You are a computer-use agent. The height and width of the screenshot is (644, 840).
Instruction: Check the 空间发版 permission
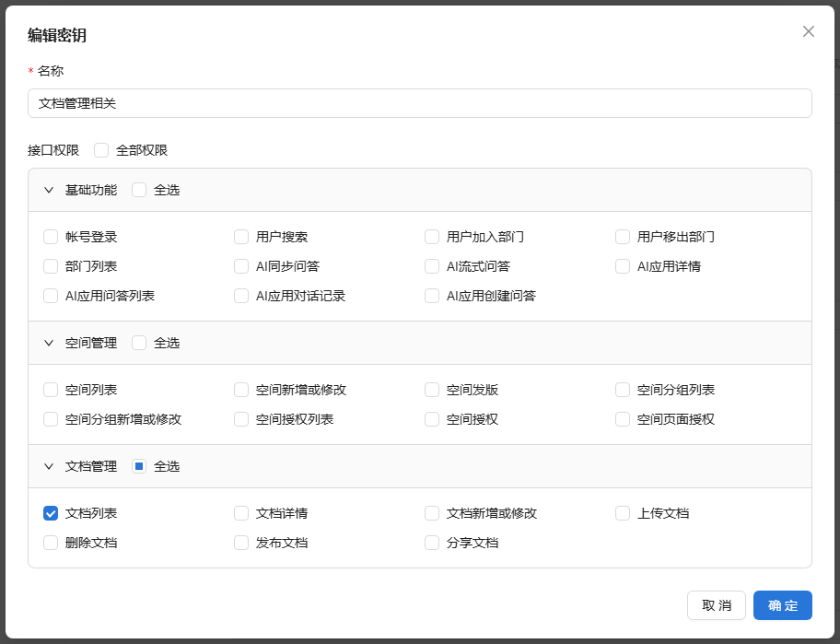pyautogui.click(x=432, y=390)
